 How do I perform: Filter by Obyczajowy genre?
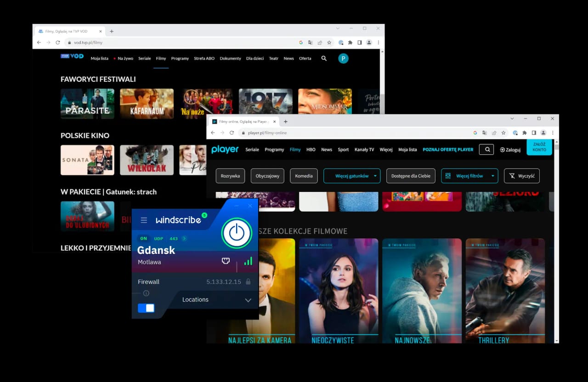pos(268,176)
